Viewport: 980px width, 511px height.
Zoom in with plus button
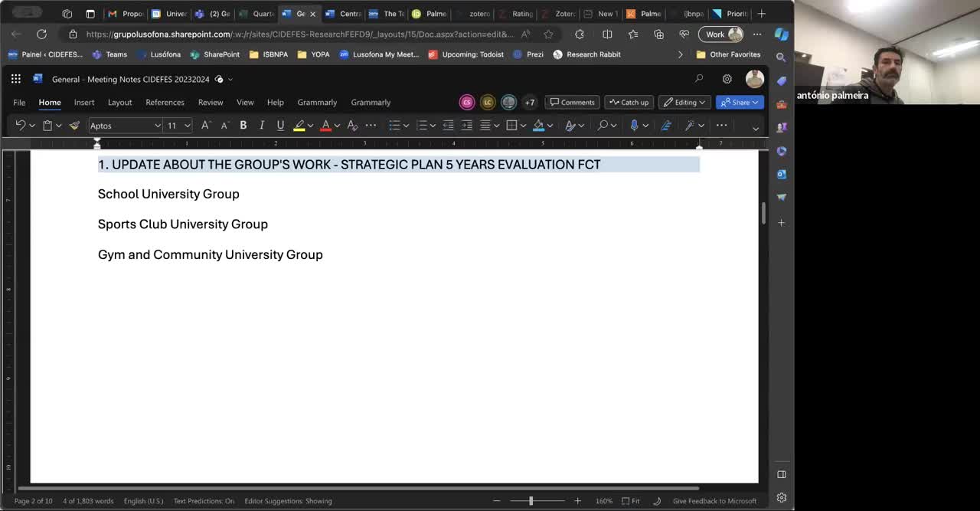577,501
